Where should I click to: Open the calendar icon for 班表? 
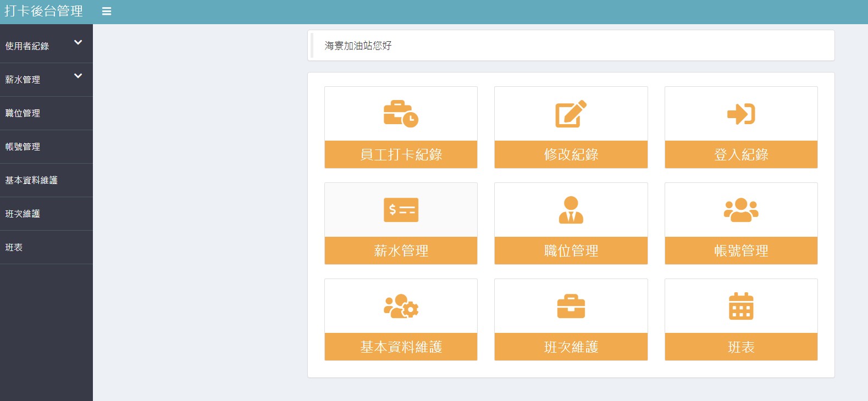click(740, 306)
